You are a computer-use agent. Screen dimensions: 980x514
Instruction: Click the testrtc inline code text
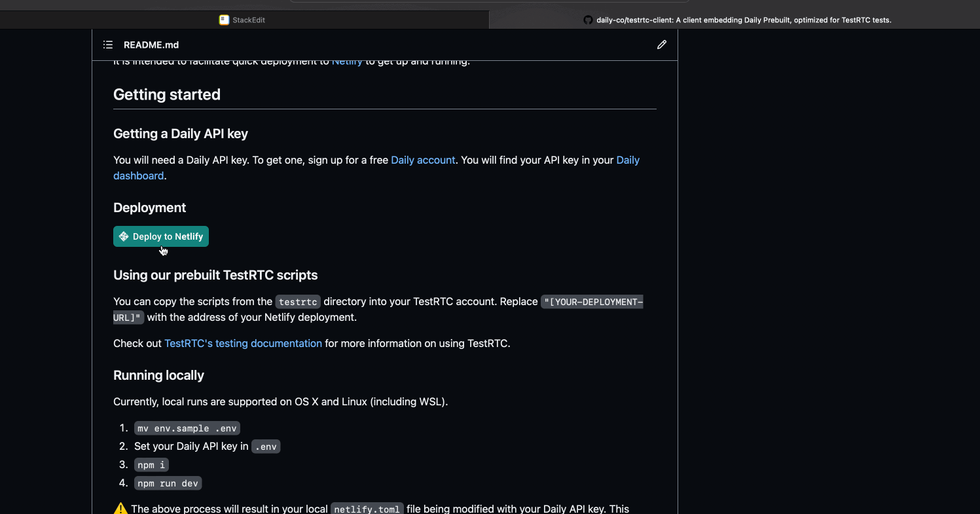click(298, 302)
